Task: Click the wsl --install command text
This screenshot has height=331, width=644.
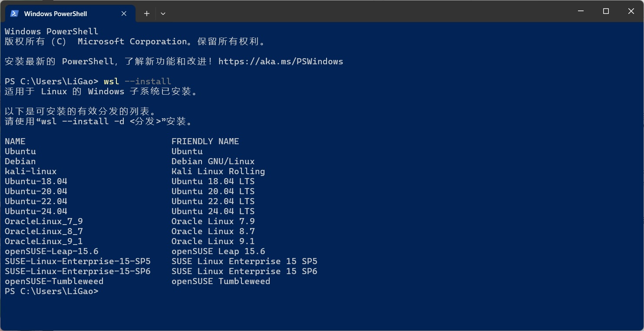Action: (138, 82)
